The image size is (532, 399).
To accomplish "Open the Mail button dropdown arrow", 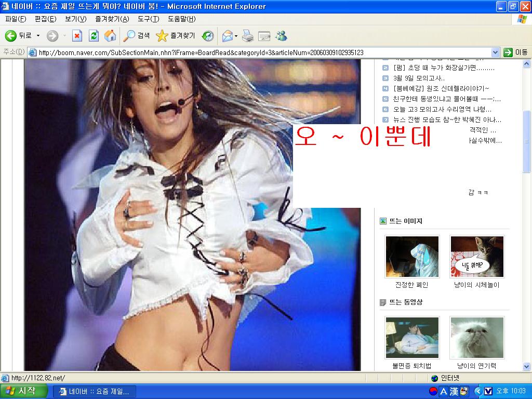I will coord(236,36).
